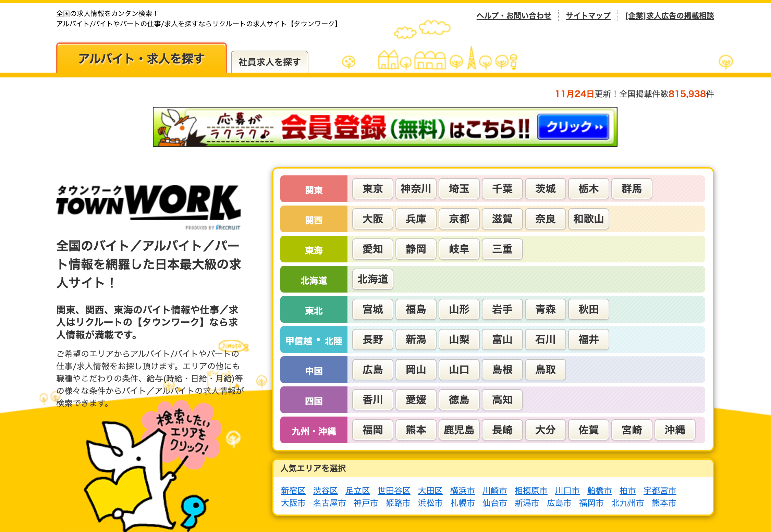Click the 関東 region header
This screenshot has width=771, height=532.
pyautogui.click(x=314, y=189)
